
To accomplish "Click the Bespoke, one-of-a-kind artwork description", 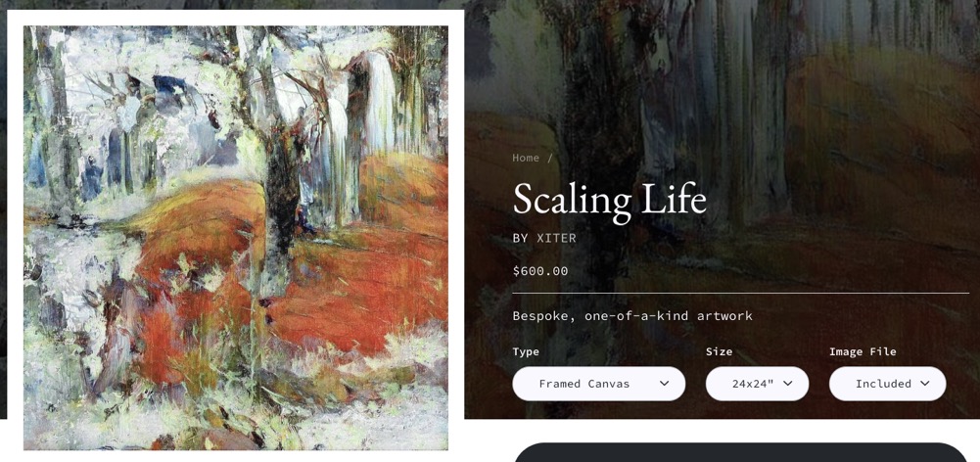I will 632,316.
